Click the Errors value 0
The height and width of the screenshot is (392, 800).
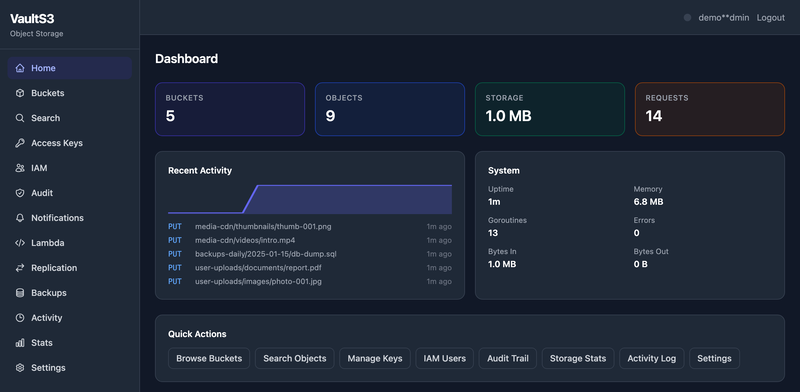[636, 233]
